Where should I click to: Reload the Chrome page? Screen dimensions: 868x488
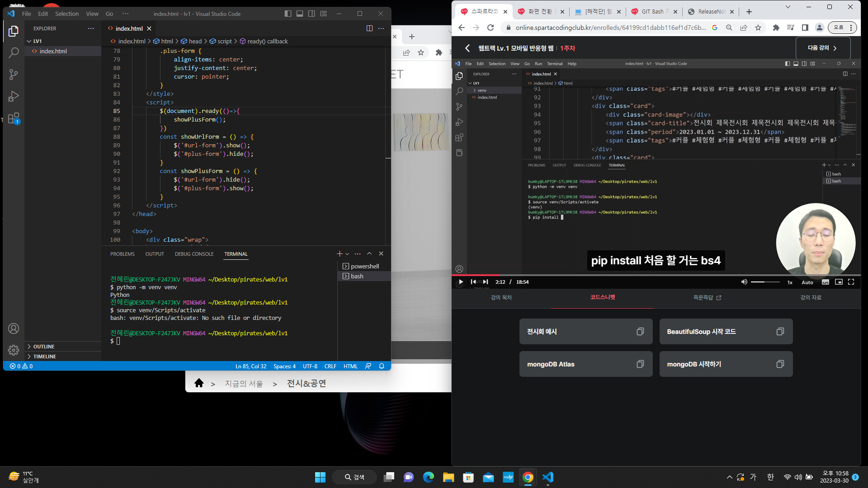click(491, 28)
